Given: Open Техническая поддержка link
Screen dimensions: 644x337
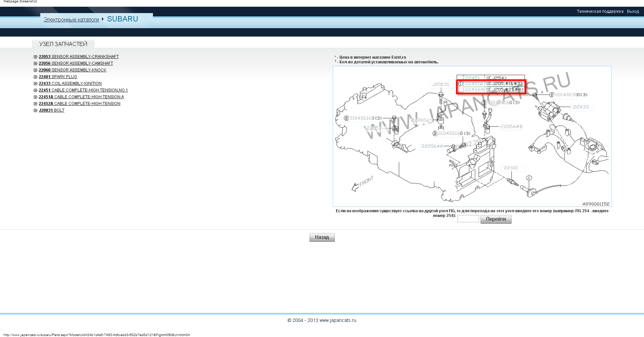Looking at the screenshot, I should pos(600,11).
